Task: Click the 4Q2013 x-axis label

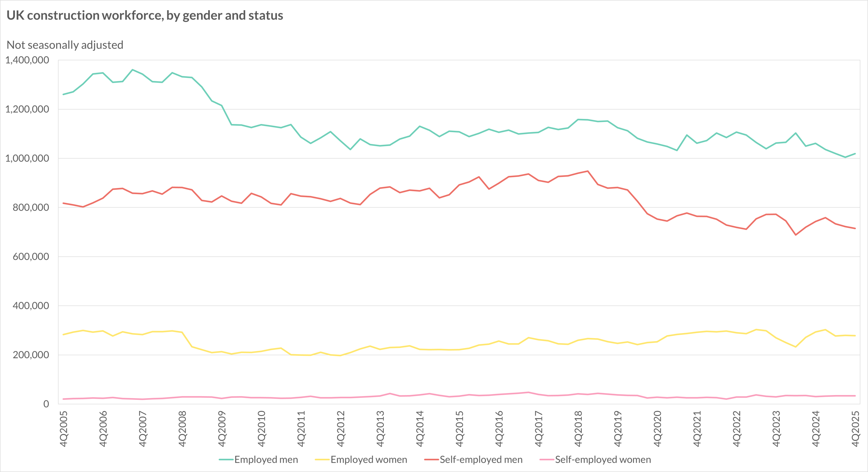Action: [x=380, y=429]
